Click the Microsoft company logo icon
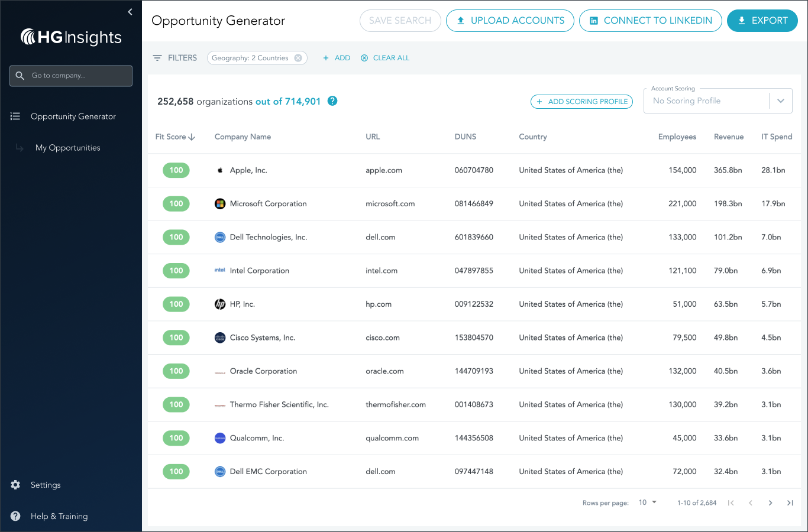The width and height of the screenshot is (808, 532). pos(220,204)
